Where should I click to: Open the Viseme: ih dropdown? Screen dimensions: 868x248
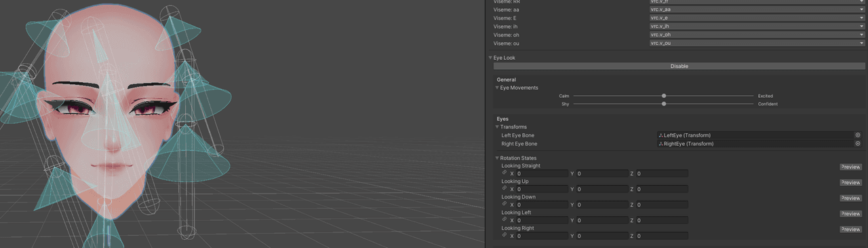pyautogui.click(x=757, y=26)
